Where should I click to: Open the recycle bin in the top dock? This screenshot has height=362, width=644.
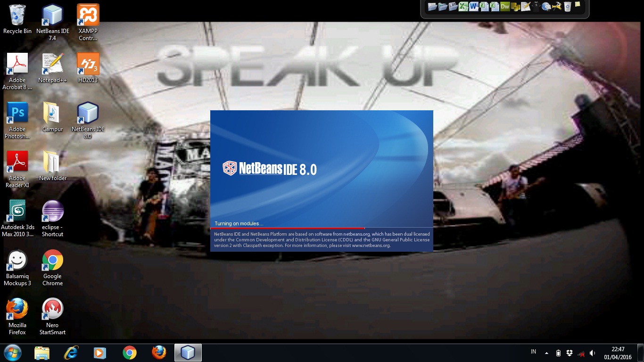pyautogui.click(x=568, y=7)
